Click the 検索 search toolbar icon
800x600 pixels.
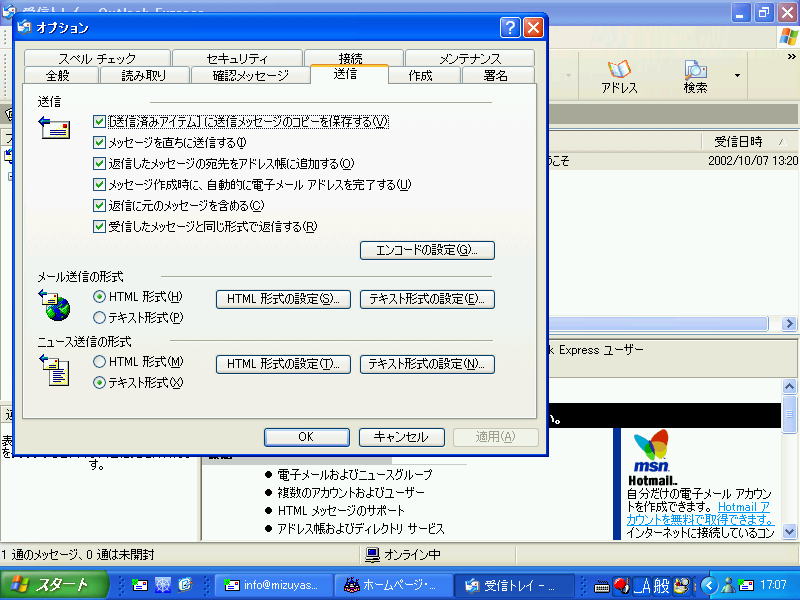click(695, 76)
